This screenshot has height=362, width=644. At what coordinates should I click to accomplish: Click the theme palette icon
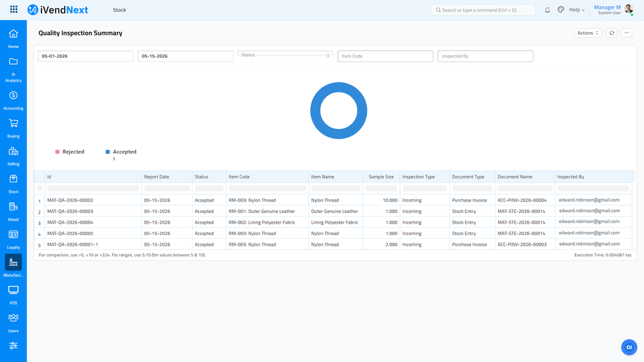tap(560, 10)
